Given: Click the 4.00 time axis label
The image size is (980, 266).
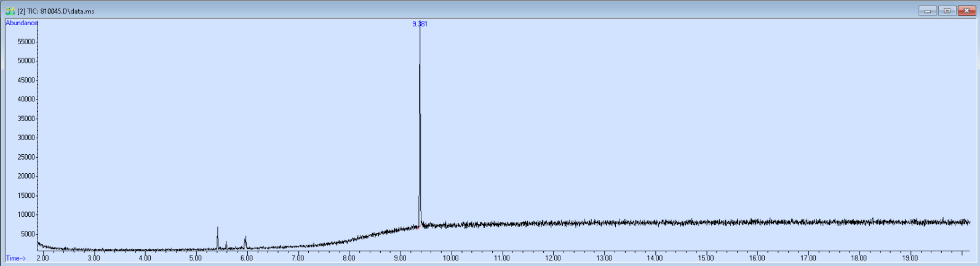Looking at the screenshot, I should click(145, 258).
